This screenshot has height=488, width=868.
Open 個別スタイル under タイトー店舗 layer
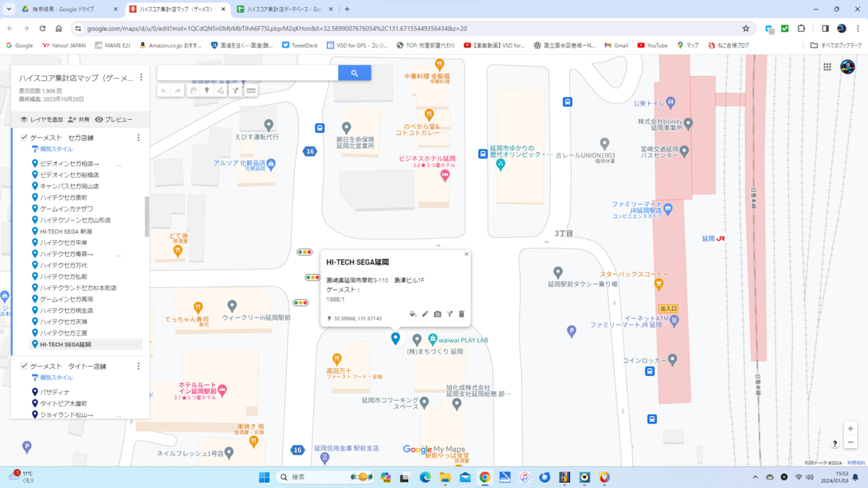click(52, 377)
